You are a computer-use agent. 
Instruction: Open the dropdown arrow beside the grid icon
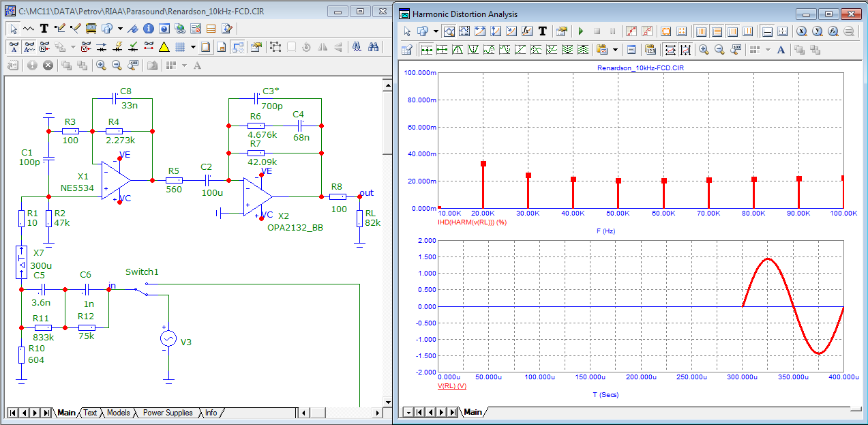click(x=194, y=47)
